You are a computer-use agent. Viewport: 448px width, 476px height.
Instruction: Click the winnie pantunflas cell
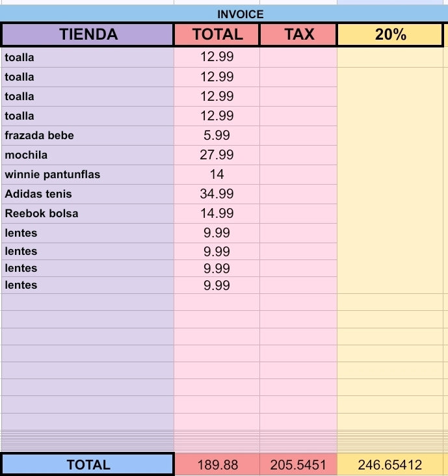click(88, 174)
